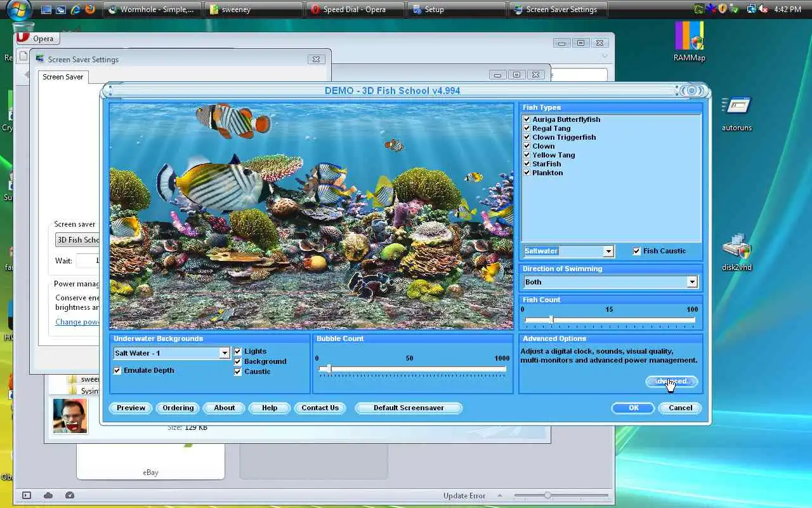812x508 pixels.
Task: Open the Direction of Swimming dropdown
Action: pyautogui.click(x=692, y=282)
